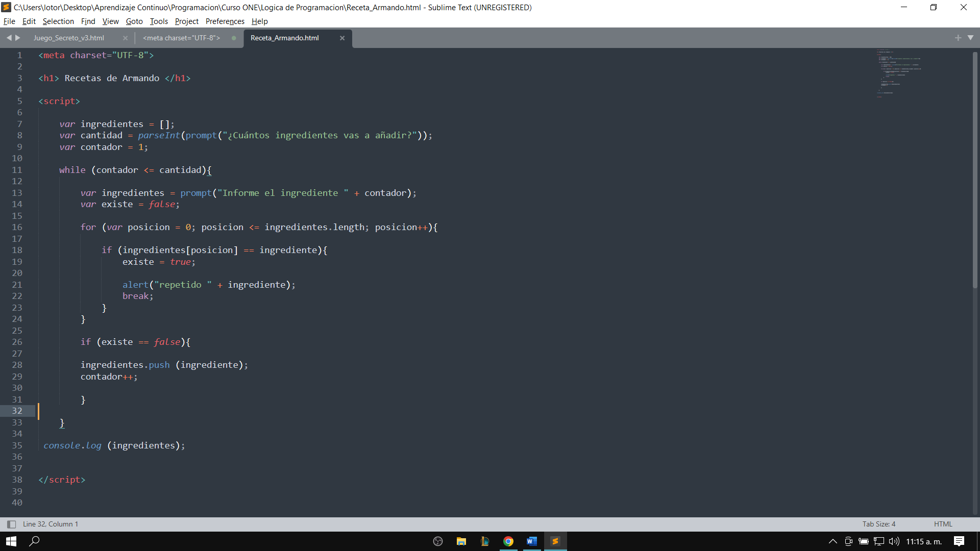Click the 'break;' statement

click(x=138, y=296)
